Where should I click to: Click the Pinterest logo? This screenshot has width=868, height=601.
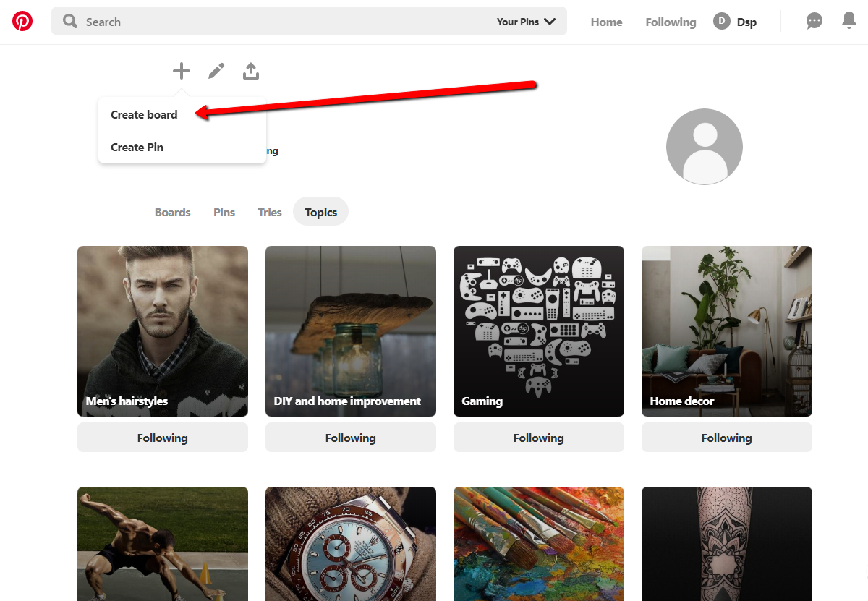tap(22, 22)
